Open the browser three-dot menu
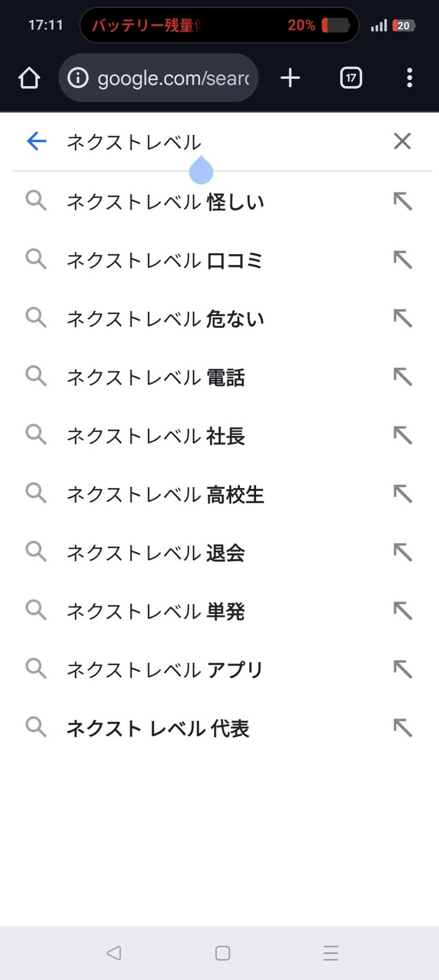Screen dimensions: 439x980 tap(409, 78)
